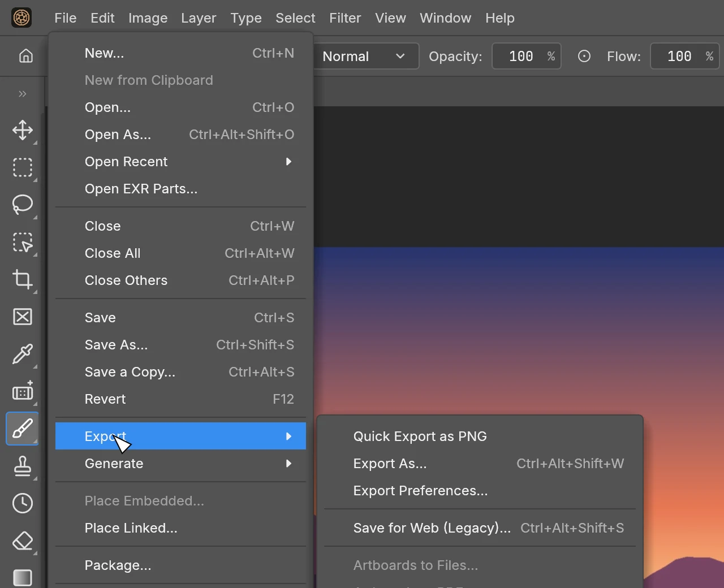
Task: Open the Image menu
Action: click(x=148, y=18)
